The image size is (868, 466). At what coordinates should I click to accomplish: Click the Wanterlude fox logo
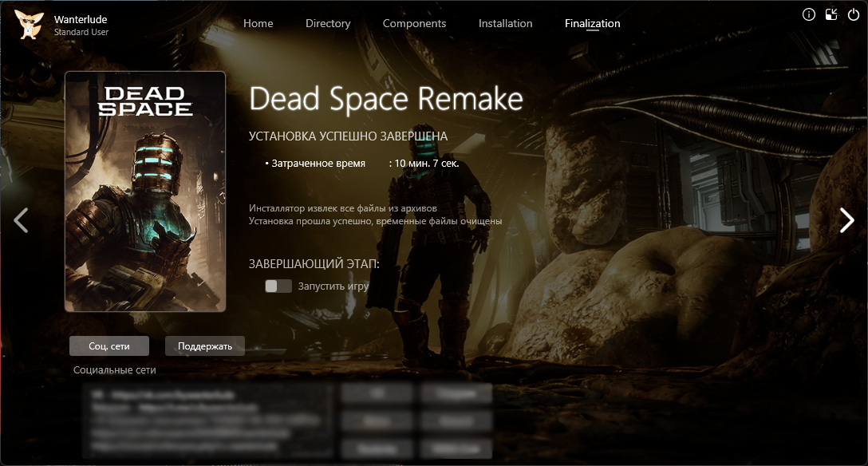[x=30, y=24]
